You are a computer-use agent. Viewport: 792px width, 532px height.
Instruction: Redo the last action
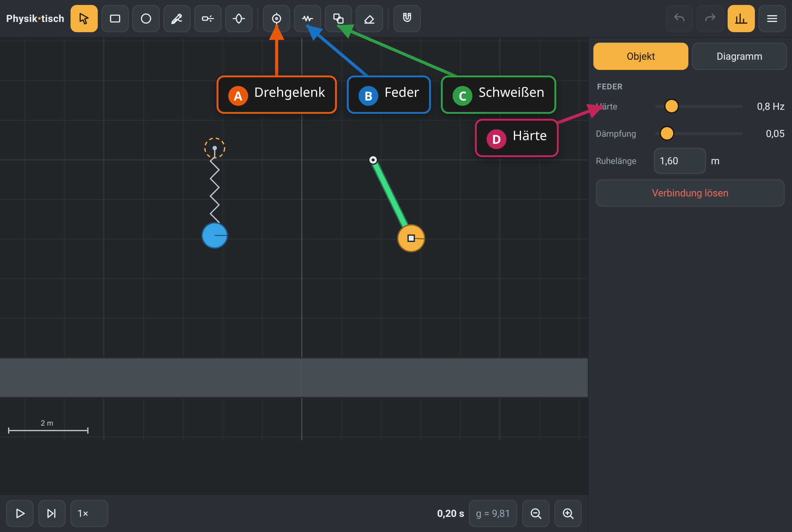pyautogui.click(x=710, y=18)
